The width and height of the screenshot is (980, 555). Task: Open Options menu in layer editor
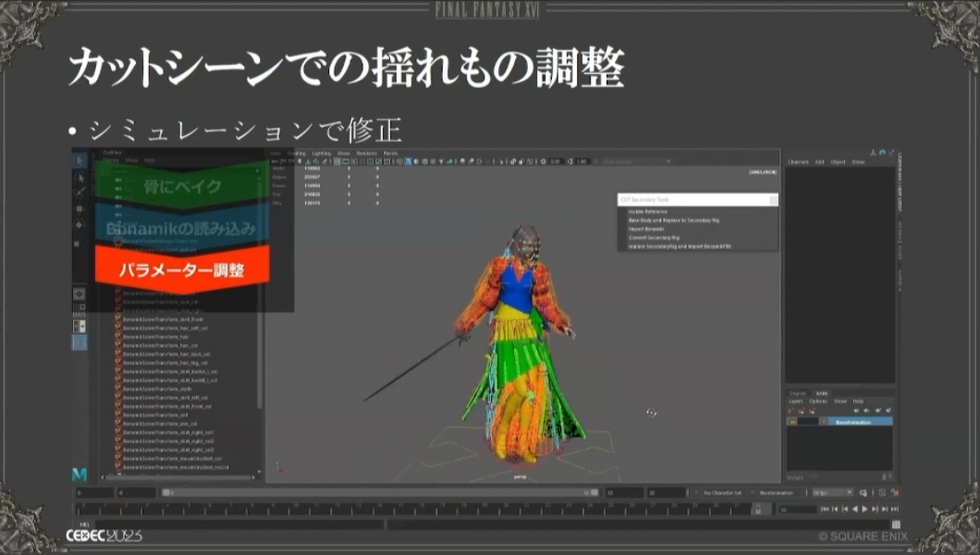[818, 401]
